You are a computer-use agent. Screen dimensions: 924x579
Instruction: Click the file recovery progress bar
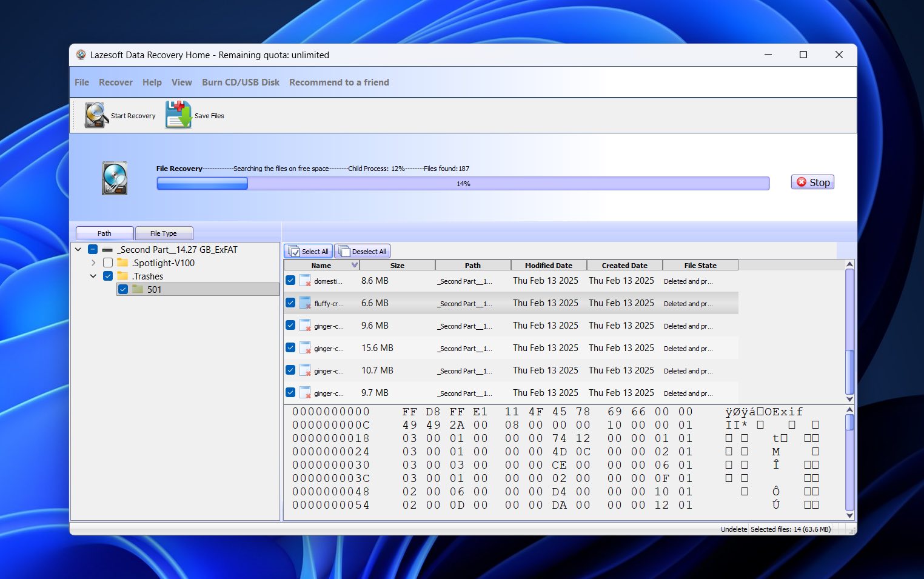(x=463, y=183)
